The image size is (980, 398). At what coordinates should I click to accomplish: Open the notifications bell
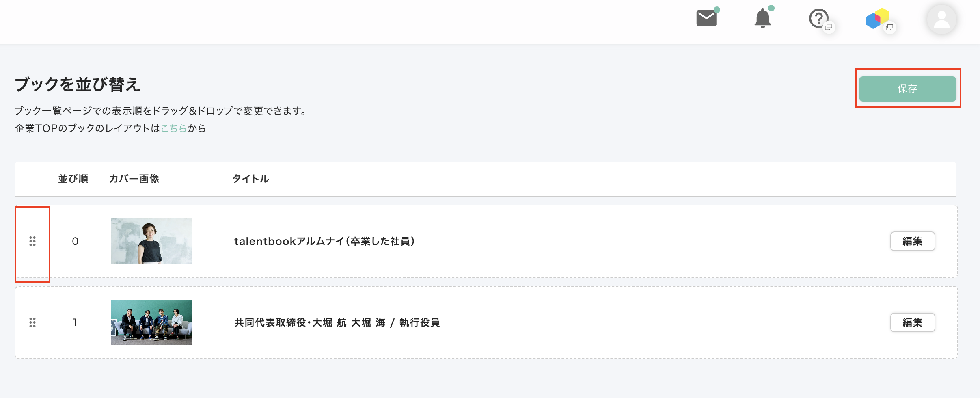(x=762, y=19)
